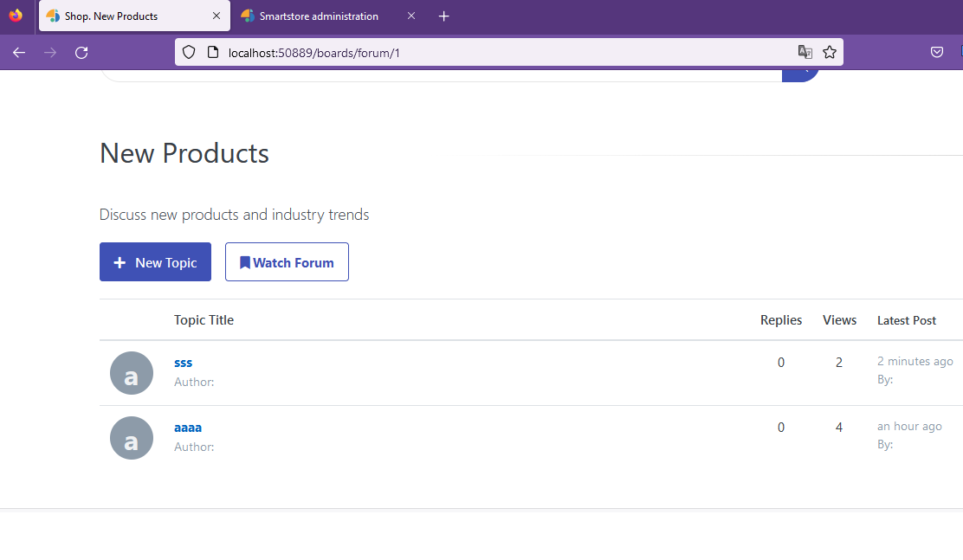The image size is (963, 560).
Task: Click the avatar icon beside topic aaaa
Action: click(131, 437)
